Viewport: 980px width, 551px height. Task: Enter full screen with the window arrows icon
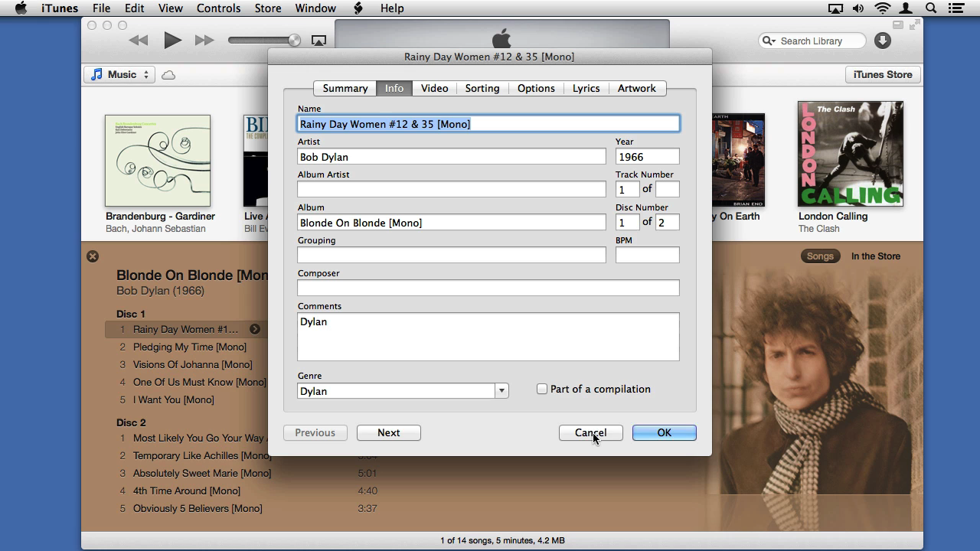914,25
